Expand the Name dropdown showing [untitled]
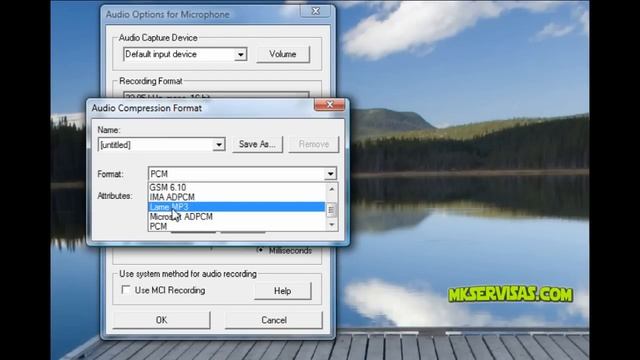Image resolution: width=640 pixels, height=360 pixels. point(219,144)
